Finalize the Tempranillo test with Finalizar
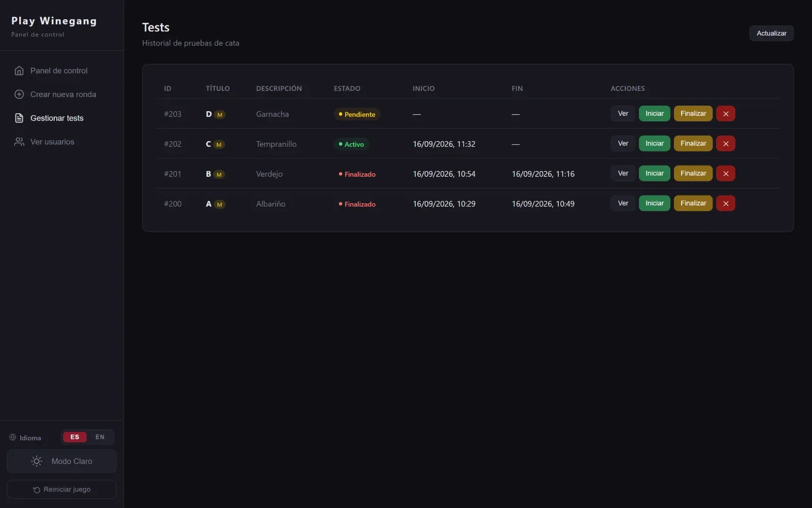 (x=693, y=144)
